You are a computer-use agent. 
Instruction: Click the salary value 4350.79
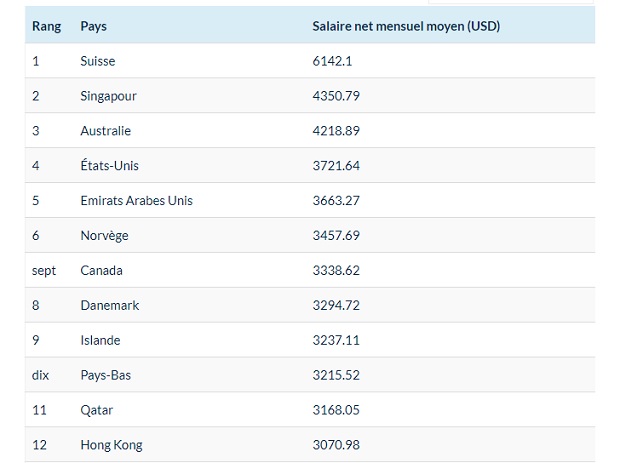point(336,96)
